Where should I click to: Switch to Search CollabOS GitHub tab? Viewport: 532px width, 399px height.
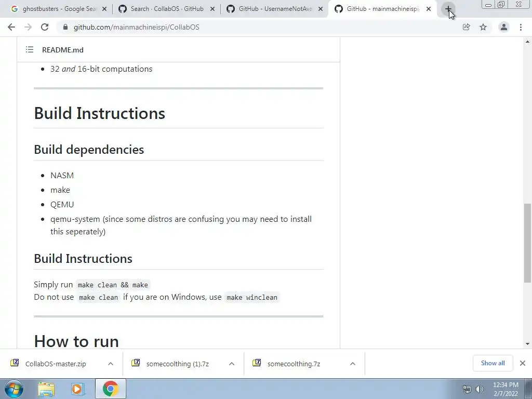tap(166, 9)
